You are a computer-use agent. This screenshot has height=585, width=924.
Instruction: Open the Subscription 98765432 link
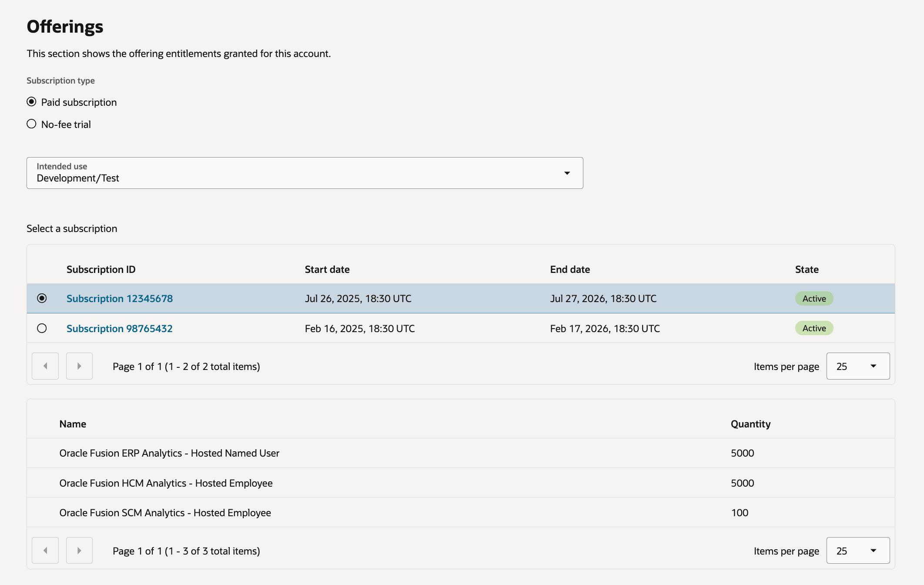click(x=120, y=328)
